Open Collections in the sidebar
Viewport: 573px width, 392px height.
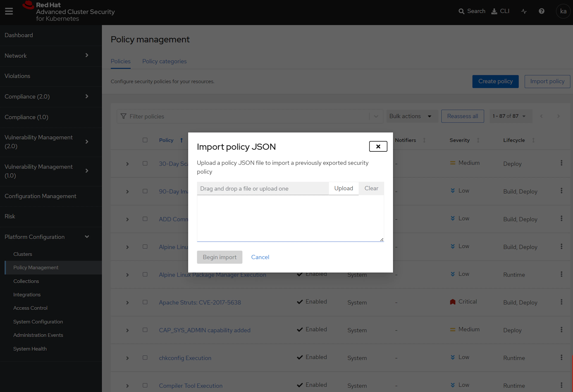pos(26,281)
